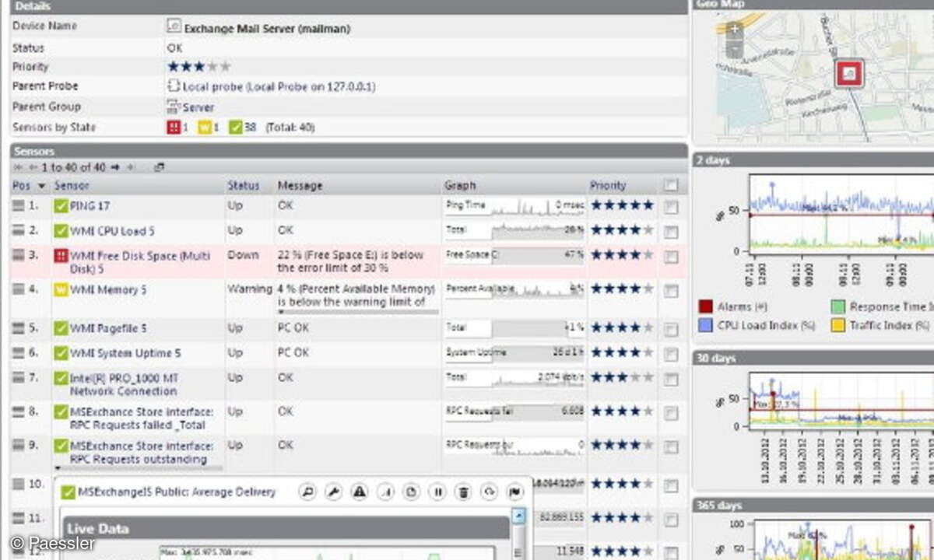Screen dimensions: 934x560
Task: Click yellow status icon of WMI Memory 5
Action: coord(61,289)
